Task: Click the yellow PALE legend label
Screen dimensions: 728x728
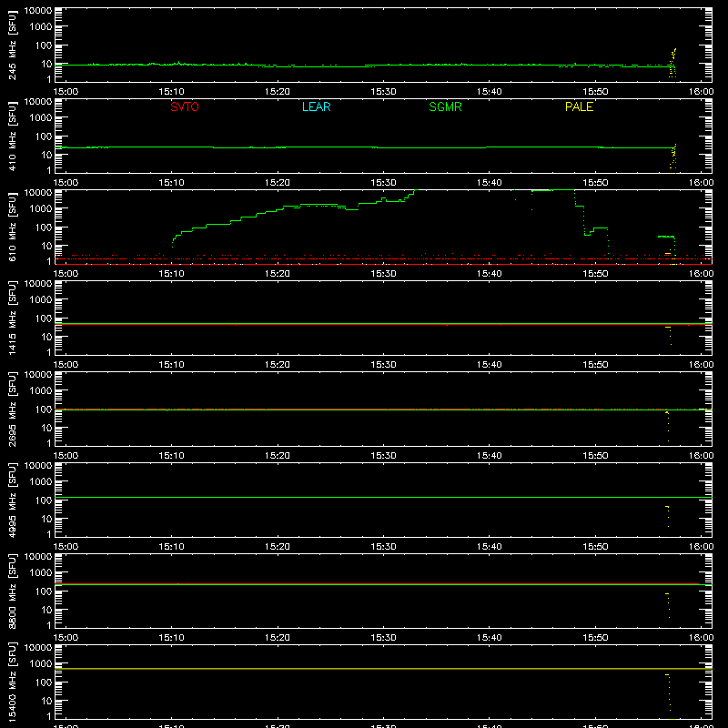Action: tap(579, 106)
